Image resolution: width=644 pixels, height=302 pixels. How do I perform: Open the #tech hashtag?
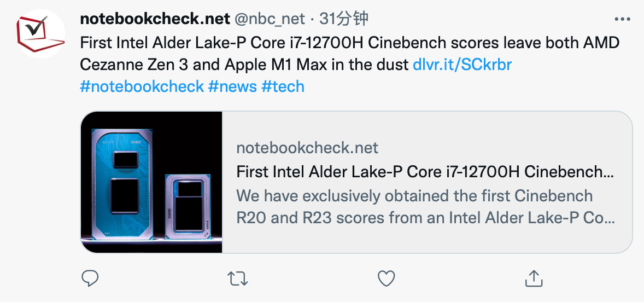[283, 86]
